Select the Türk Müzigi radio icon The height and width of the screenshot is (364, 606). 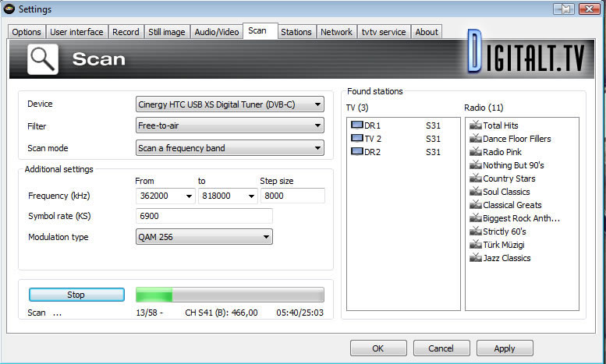[476, 245]
